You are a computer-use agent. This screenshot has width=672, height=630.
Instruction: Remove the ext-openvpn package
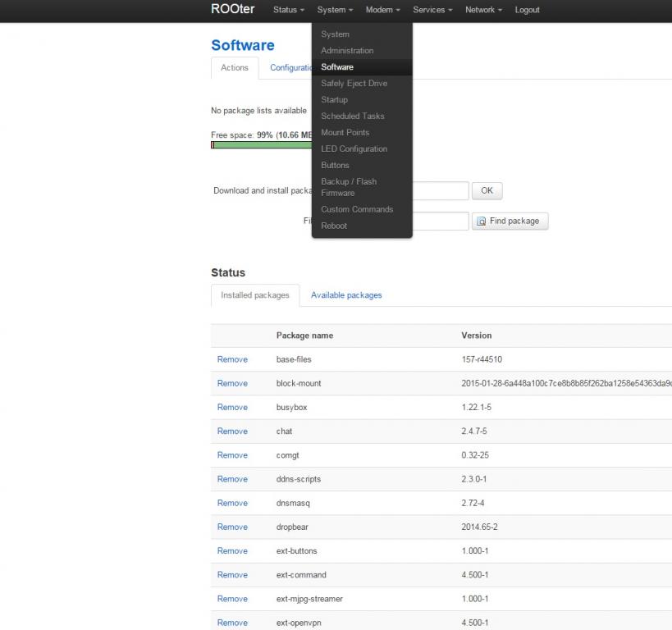(232, 623)
